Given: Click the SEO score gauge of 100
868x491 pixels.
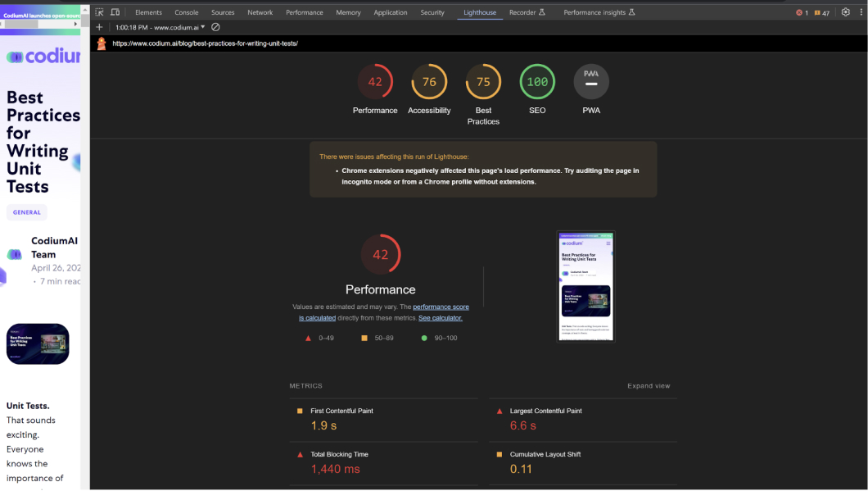Looking at the screenshot, I should [537, 82].
